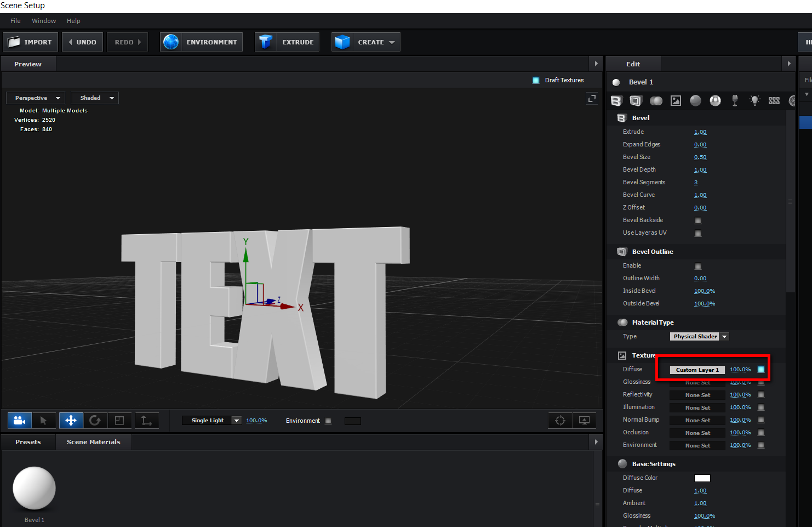Select the camera tool in viewport toolbar
Viewport: 812px width, 527px height.
[19, 421]
